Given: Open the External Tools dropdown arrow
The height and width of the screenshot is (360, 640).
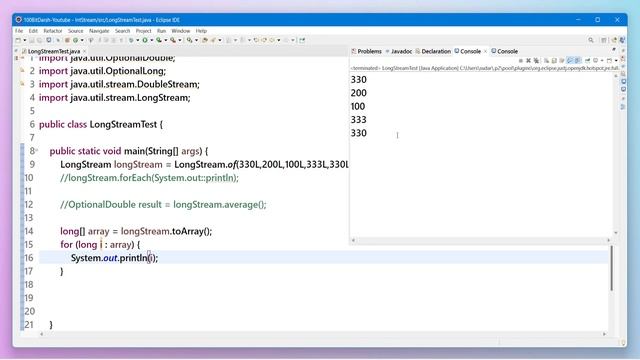Looking at the screenshot, I should [x=180, y=40].
